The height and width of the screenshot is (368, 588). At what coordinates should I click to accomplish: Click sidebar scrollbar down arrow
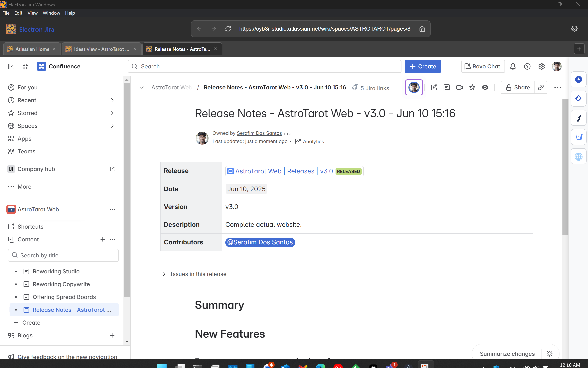tap(127, 342)
